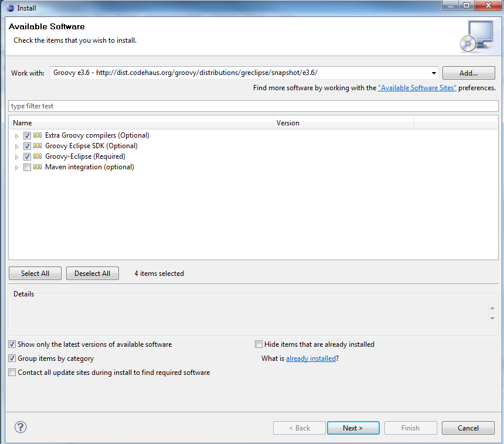Select Extra Groovy compilers (Optional) row text
504x444 pixels.
97,135
